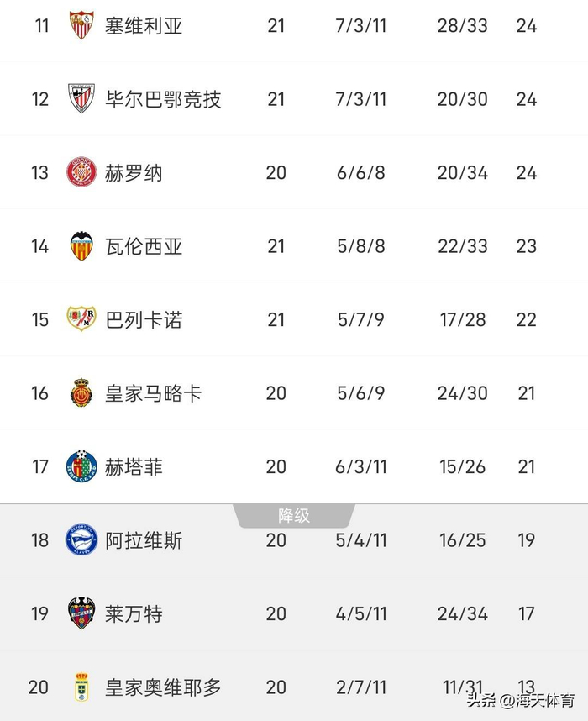Open the 皇家奥维耶多 team name
This screenshot has height=721, width=588.
(163, 687)
